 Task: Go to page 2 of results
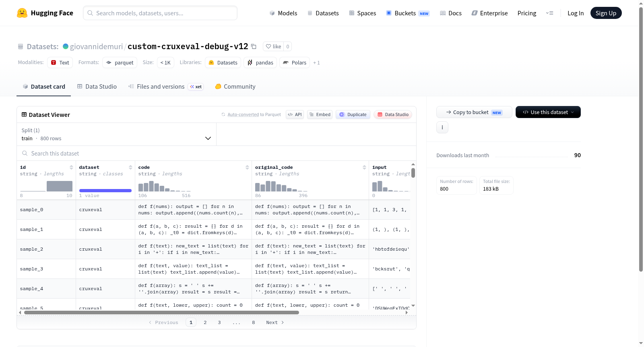205,322
